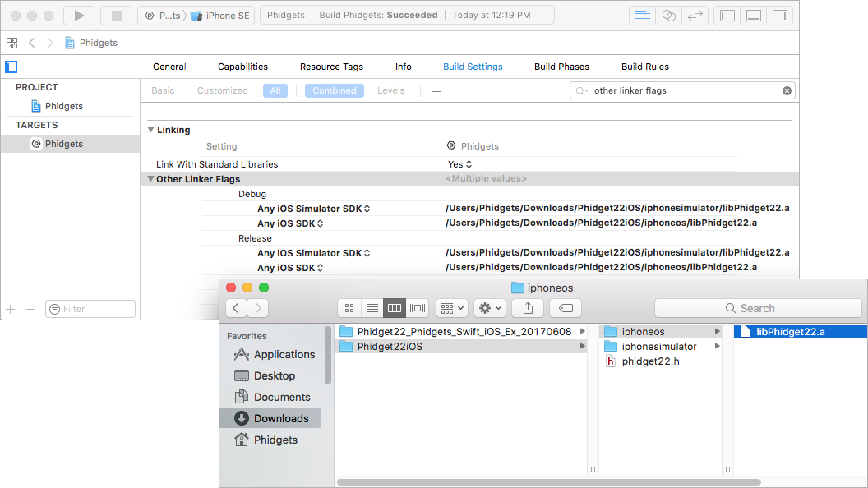Viewport: 868px width, 488px height.
Task: Open Downloads in Finder sidebar
Action: tap(270, 418)
